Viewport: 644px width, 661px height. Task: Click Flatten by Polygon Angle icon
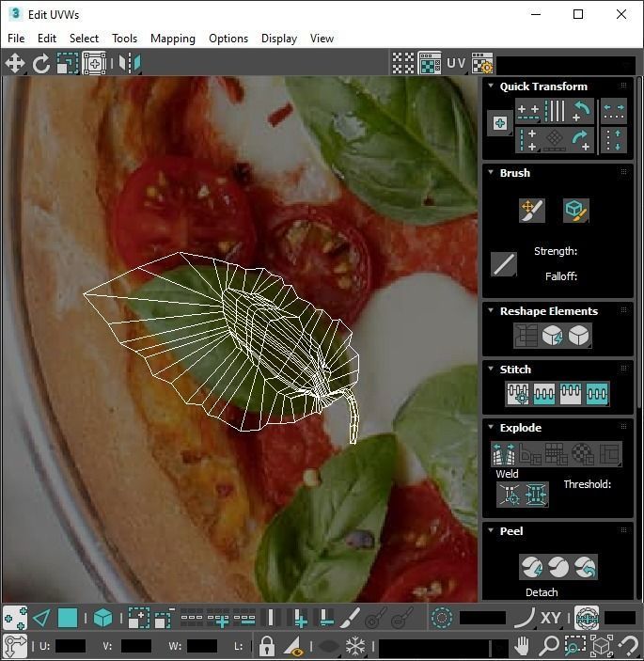pos(530,453)
